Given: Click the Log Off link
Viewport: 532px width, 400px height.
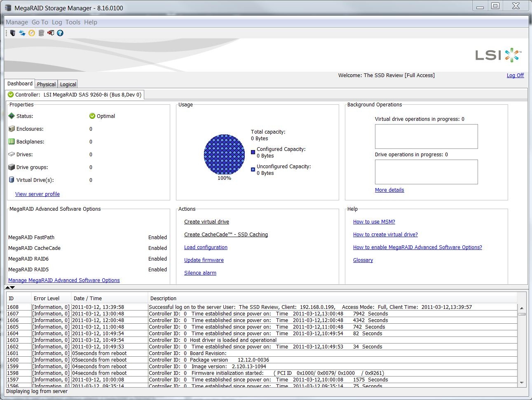Looking at the screenshot, I should pos(515,75).
